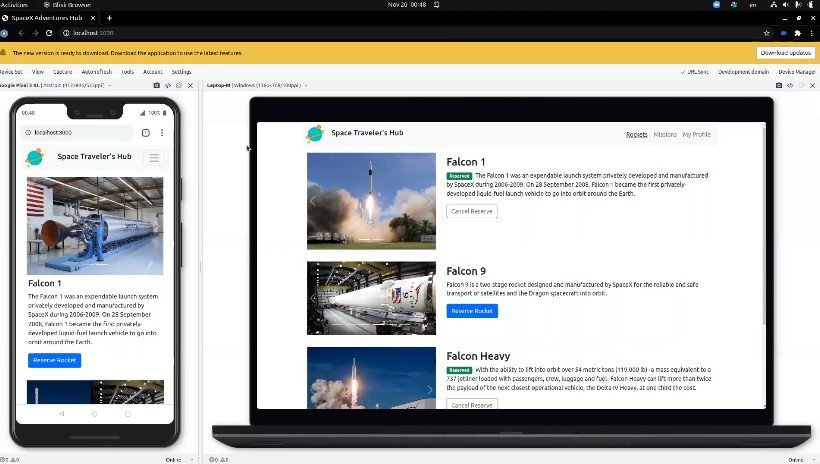Viewport: 820px width, 464px height.
Task: Show next Falcon Heavy carousel image
Action: tap(429, 390)
